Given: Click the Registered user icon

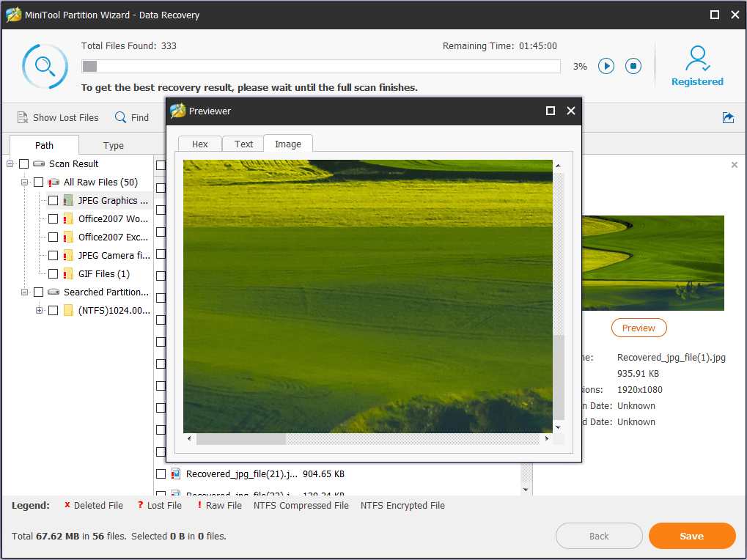Looking at the screenshot, I should tap(697, 59).
